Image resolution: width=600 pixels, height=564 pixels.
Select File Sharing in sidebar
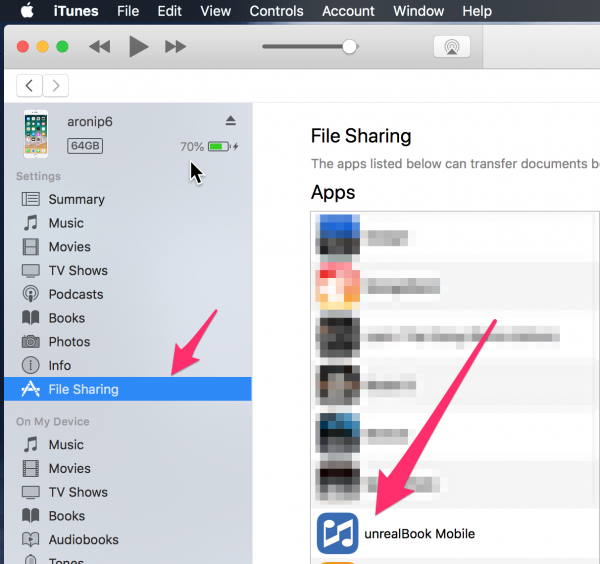tap(128, 389)
